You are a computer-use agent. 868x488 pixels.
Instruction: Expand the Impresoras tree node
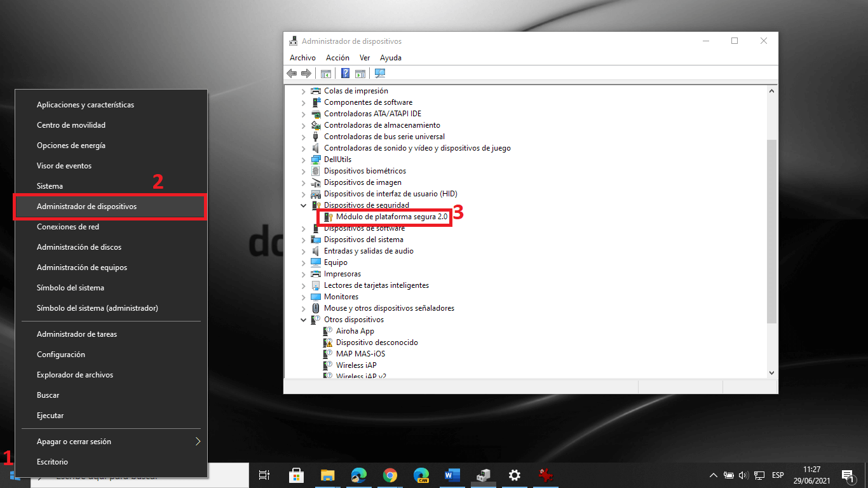[304, 274]
